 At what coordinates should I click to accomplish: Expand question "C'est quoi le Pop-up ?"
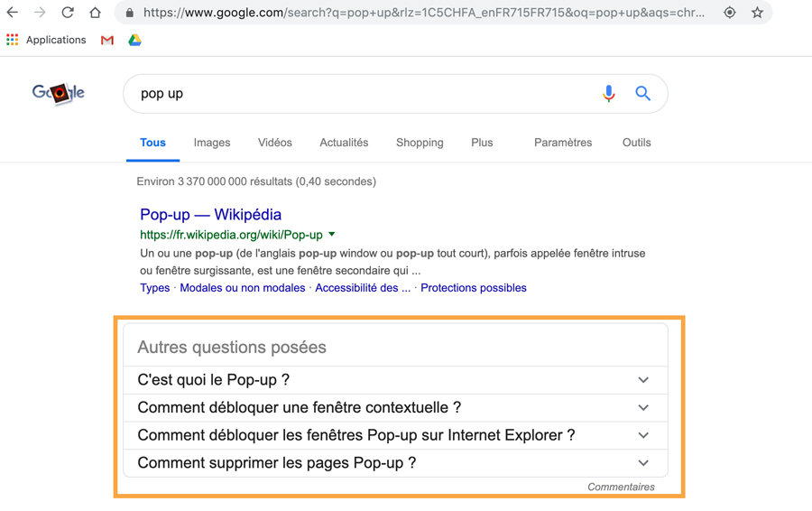[395, 380]
